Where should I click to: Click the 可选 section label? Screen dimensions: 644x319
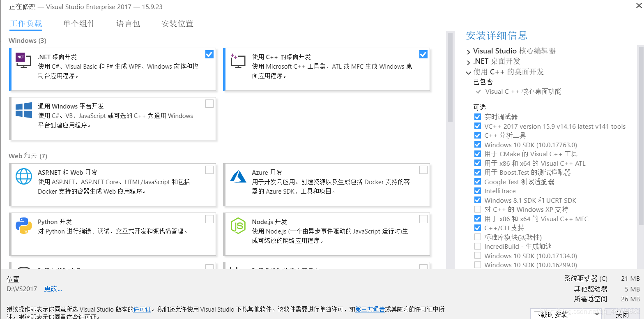pyautogui.click(x=480, y=107)
